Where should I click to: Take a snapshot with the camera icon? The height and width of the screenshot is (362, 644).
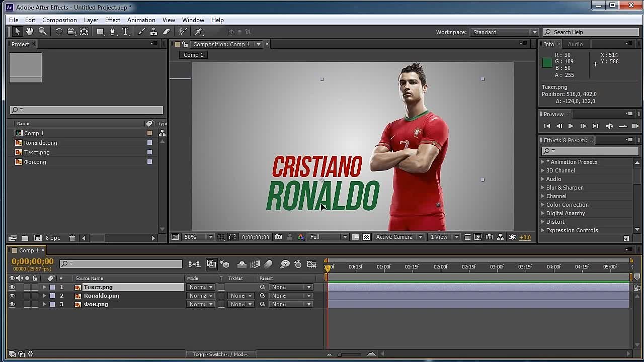pos(278,237)
